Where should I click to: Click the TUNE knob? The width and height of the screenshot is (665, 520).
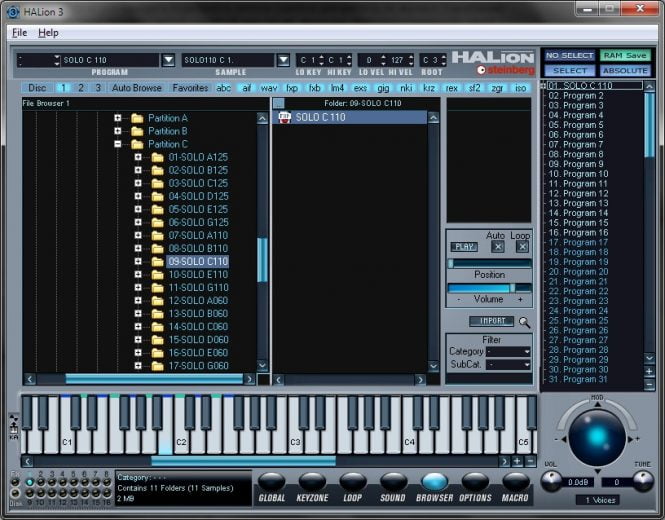(x=643, y=481)
